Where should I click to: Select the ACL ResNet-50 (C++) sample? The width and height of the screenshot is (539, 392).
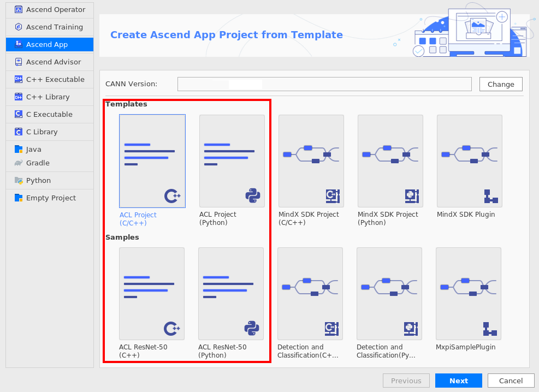pyautogui.click(x=152, y=294)
